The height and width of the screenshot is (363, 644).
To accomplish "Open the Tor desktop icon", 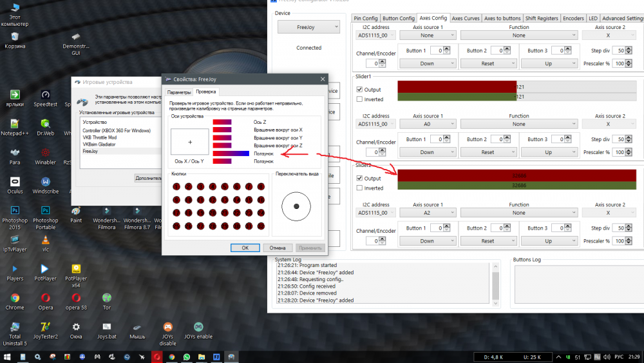I will point(107,298).
